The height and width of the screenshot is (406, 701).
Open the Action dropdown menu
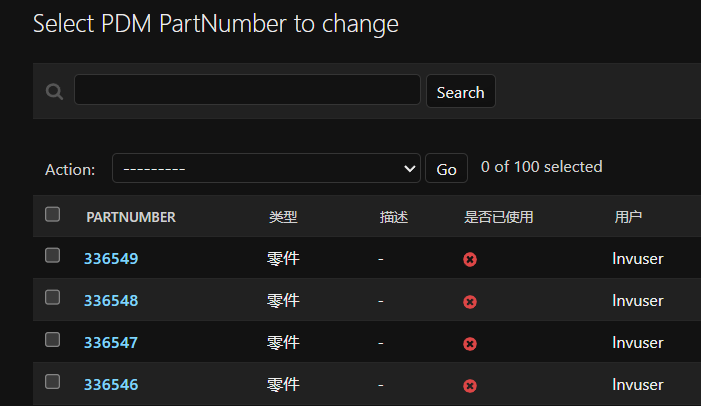click(266, 168)
